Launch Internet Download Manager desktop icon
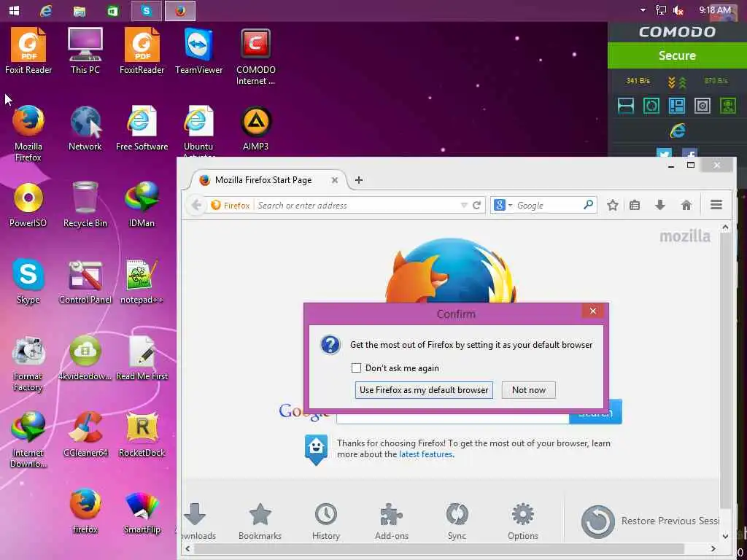Image resolution: width=747 pixels, height=560 pixels. click(28, 440)
